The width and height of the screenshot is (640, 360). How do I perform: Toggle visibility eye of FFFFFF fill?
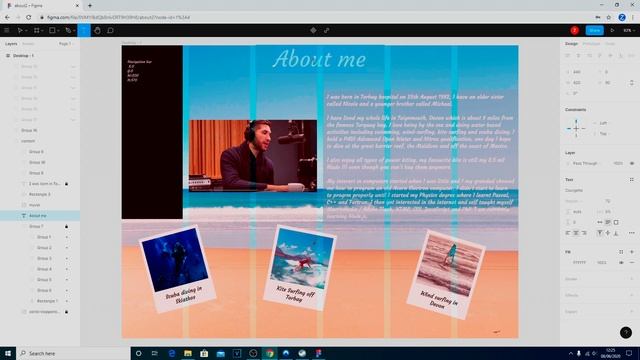[621, 262]
